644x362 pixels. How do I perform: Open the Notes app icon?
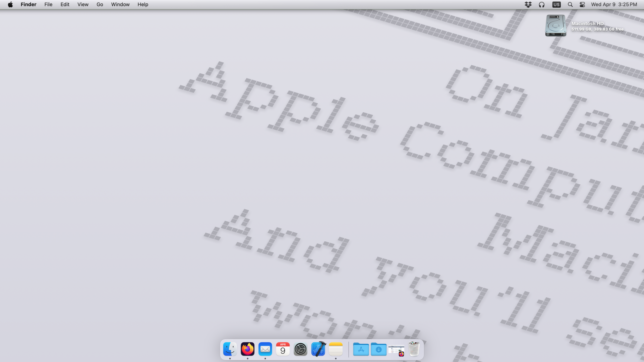pos(336,349)
